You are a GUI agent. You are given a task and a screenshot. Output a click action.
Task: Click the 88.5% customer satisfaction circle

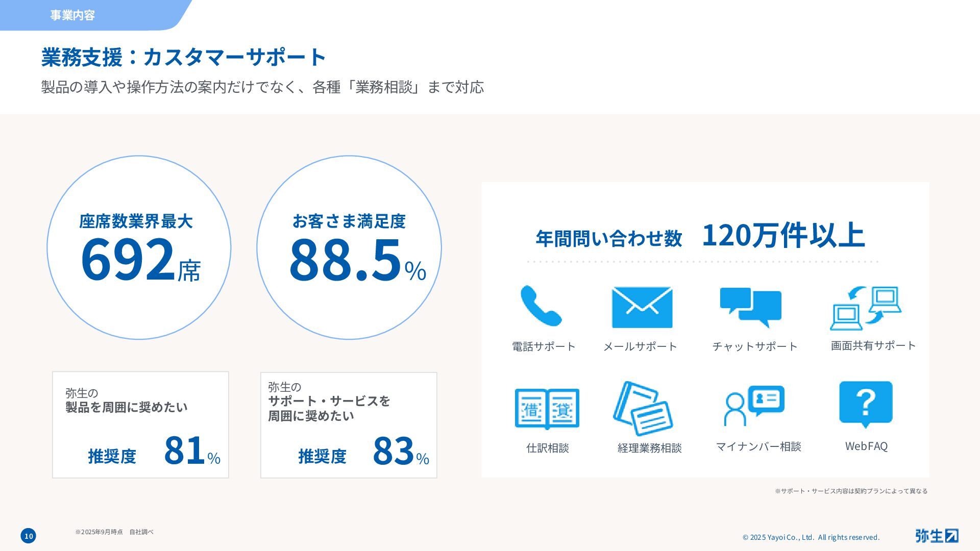349,248
